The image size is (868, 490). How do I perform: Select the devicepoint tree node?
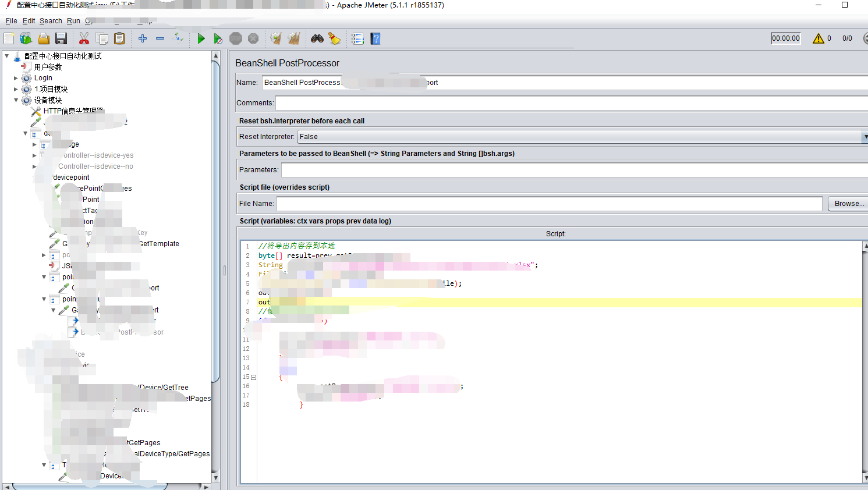pos(71,177)
